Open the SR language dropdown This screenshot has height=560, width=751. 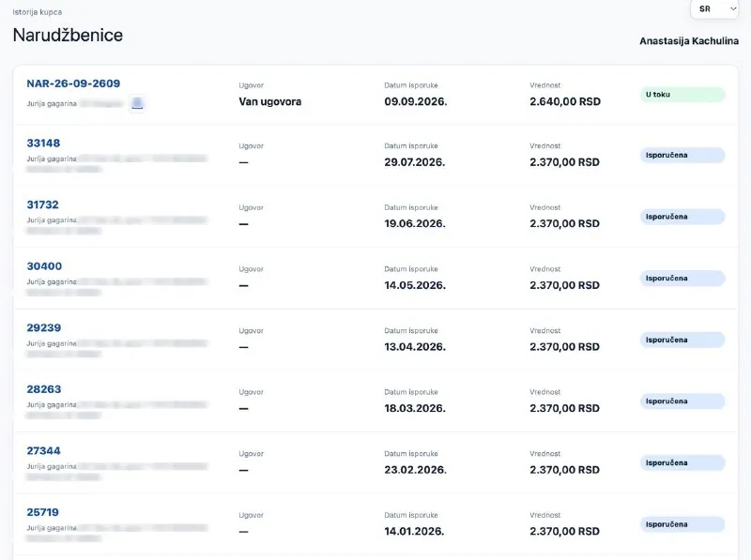pos(714,9)
